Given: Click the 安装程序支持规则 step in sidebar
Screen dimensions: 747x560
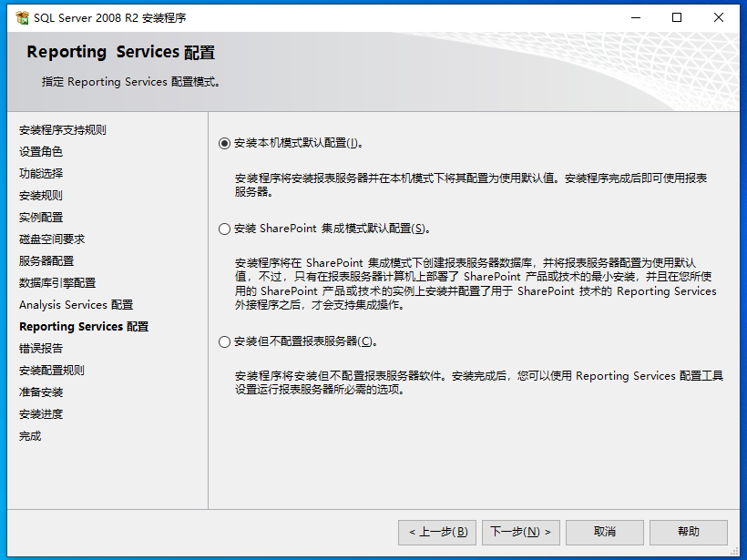Looking at the screenshot, I should (x=63, y=130).
